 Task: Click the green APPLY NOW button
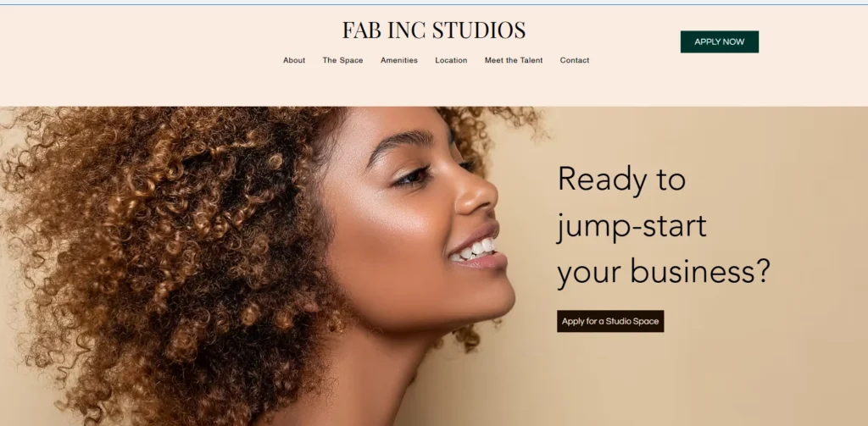[x=719, y=42]
